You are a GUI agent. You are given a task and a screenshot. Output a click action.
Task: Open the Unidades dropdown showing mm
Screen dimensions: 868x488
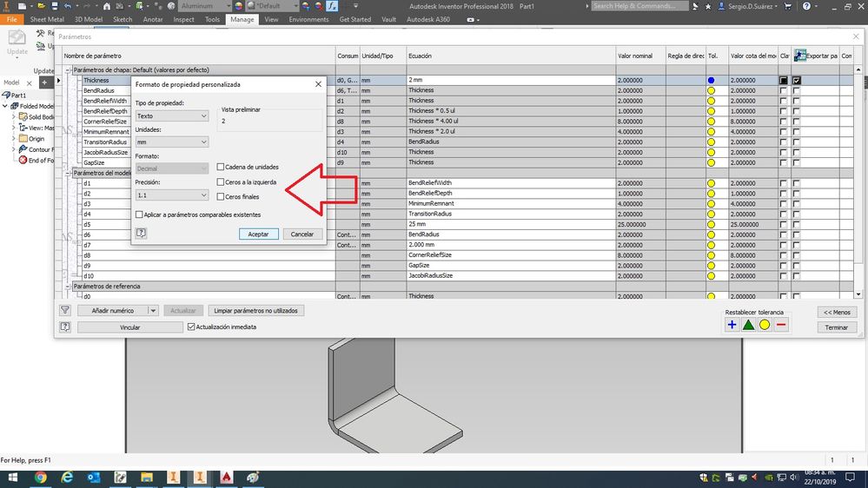pos(172,142)
